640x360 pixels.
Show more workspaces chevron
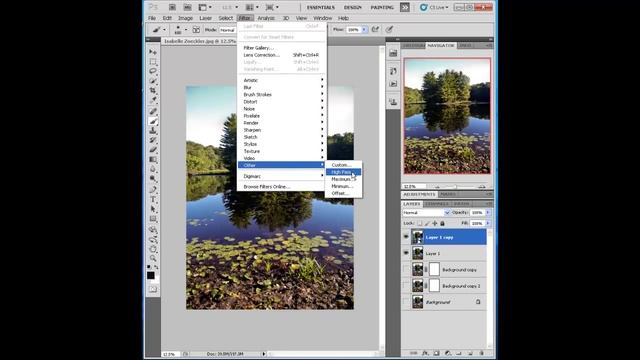pos(404,7)
